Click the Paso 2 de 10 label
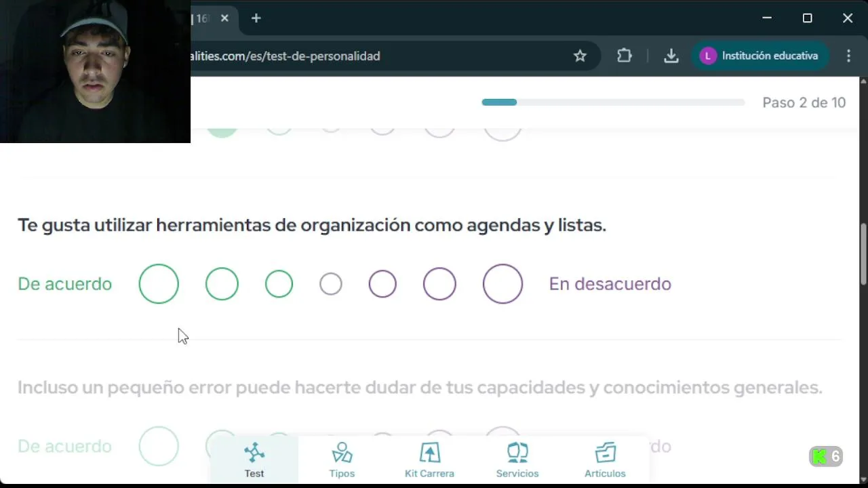Screen dimensions: 868x488 point(804,103)
